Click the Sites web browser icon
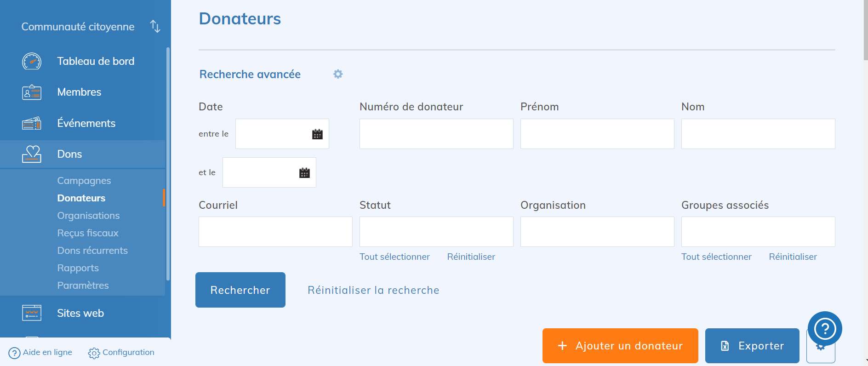Viewport: 868px width, 366px height. [x=32, y=313]
